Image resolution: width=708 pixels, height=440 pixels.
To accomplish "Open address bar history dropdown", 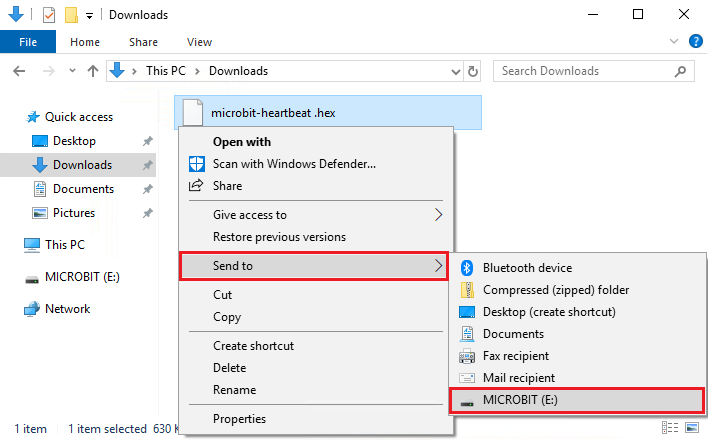I will (x=456, y=71).
